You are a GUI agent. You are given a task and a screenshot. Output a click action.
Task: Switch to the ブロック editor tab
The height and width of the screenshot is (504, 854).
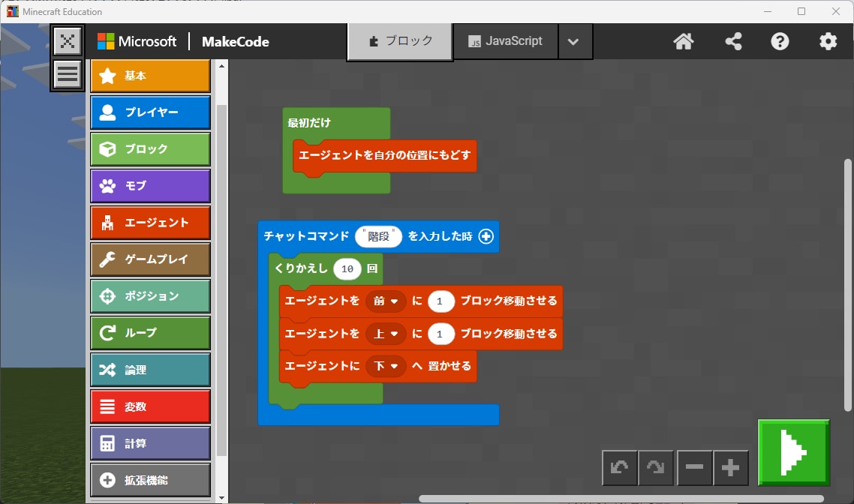[400, 41]
